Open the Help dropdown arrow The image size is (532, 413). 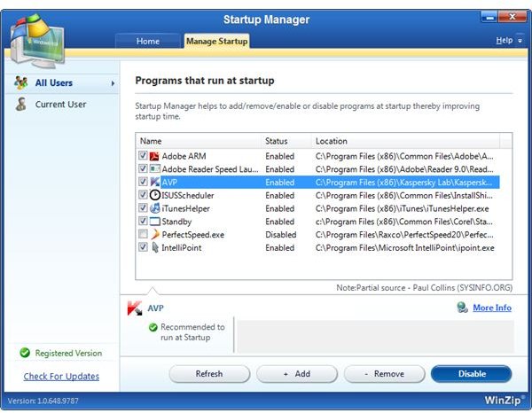[520, 41]
